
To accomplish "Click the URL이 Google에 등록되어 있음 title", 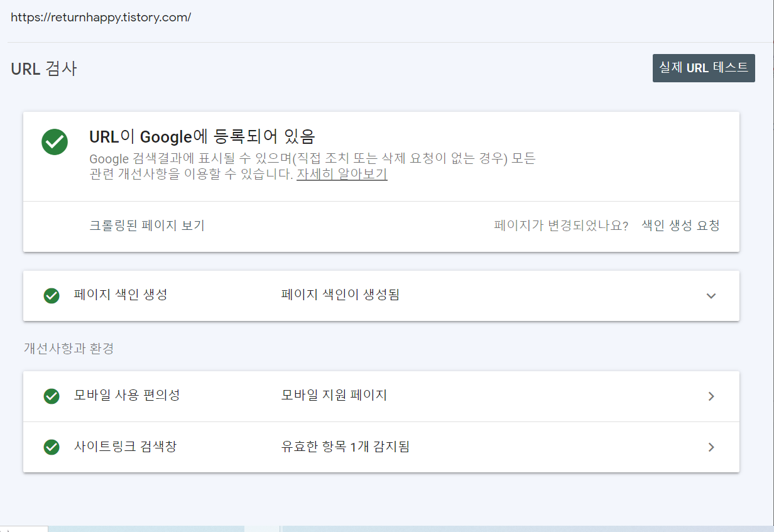I will click(202, 136).
